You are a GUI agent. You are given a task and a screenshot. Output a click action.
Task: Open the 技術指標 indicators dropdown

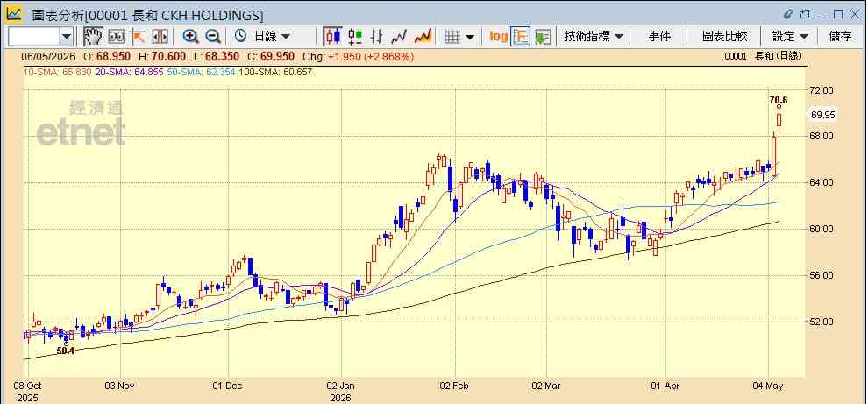coord(594,37)
